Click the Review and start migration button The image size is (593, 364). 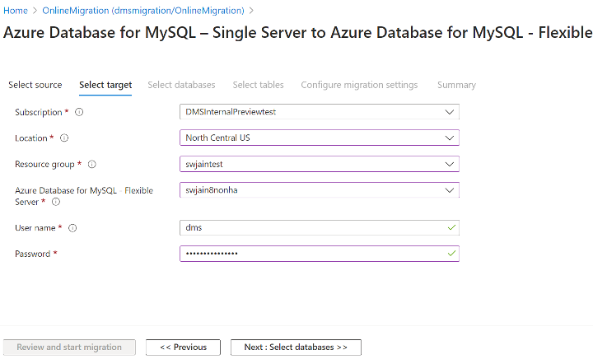click(69, 348)
